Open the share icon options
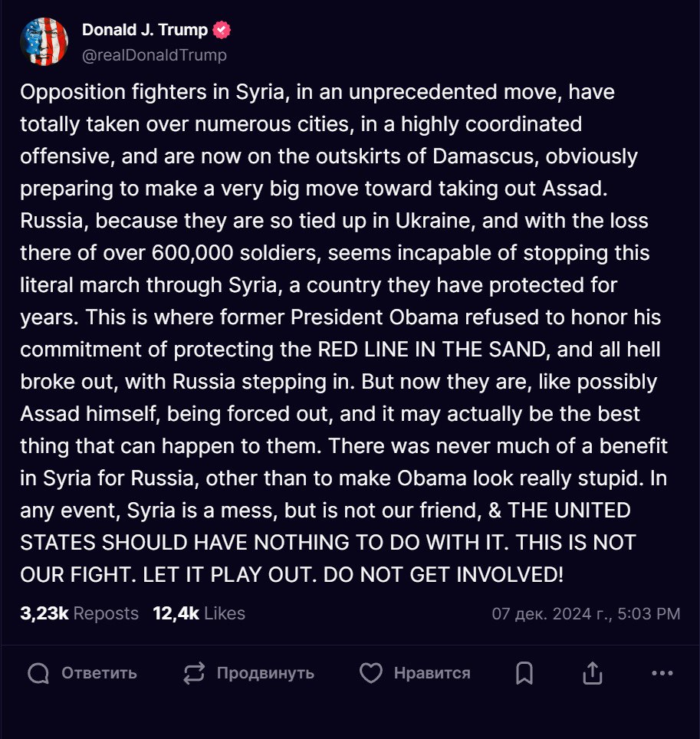The image size is (700, 739). point(593,672)
